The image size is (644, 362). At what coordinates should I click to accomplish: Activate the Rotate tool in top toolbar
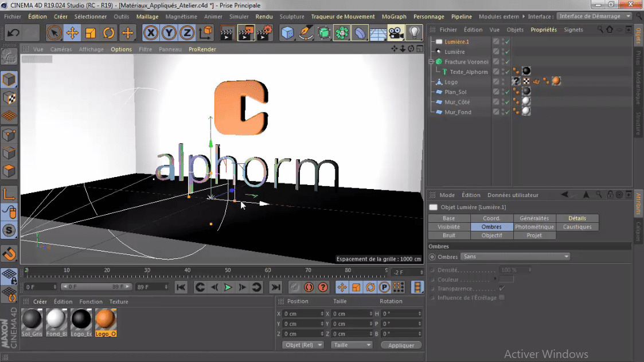[109, 33]
